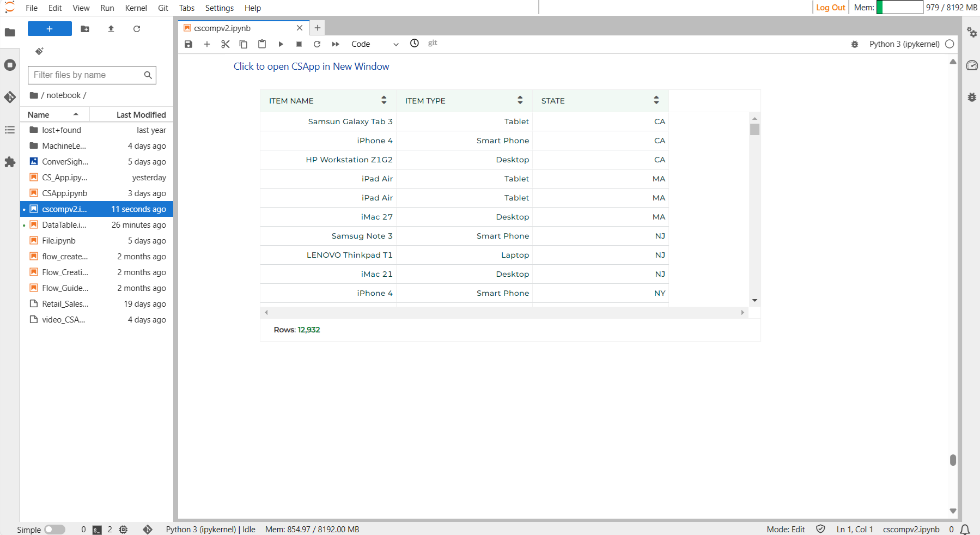
Task: Toggle the Simple interface mode switch
Action: 54,530
